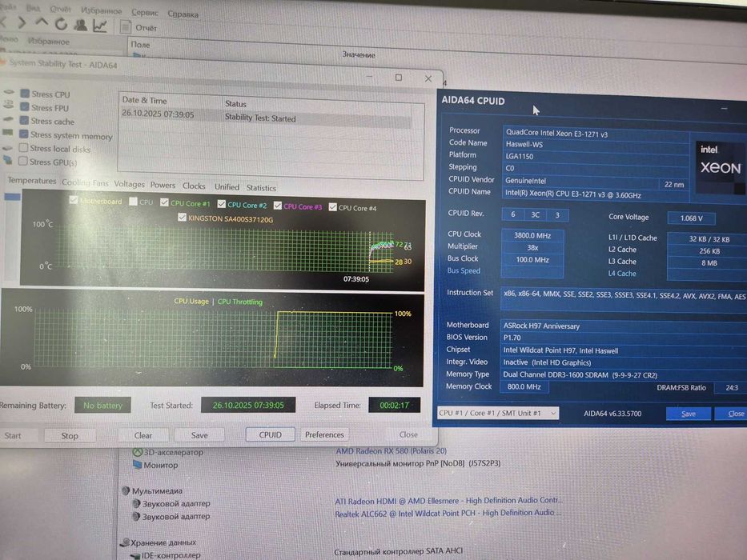Viewport: 747px width, 560px height.
Task: Toggle Stress CPU checkbox
Action: [25, 94]
